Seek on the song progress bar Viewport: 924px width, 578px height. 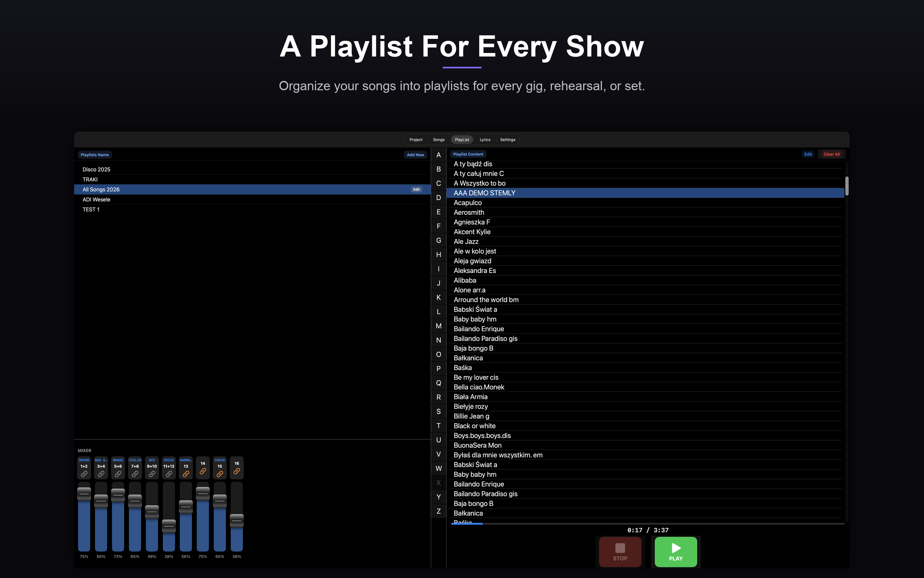tap(647, 524)
